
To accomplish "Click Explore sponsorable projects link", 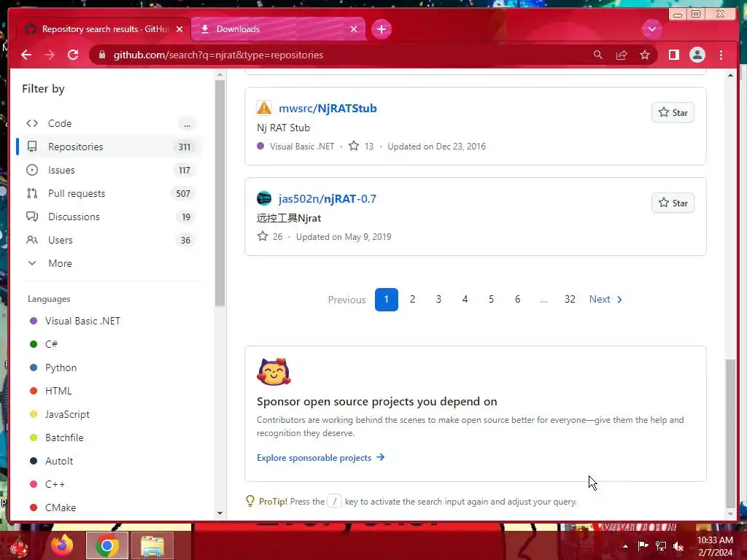I will point(321,458).
